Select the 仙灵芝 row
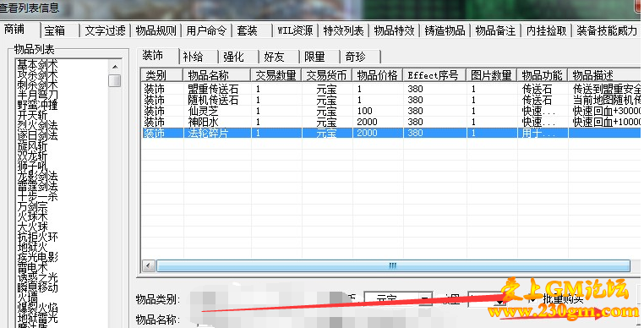644x328 pixels. click(390, 111)
